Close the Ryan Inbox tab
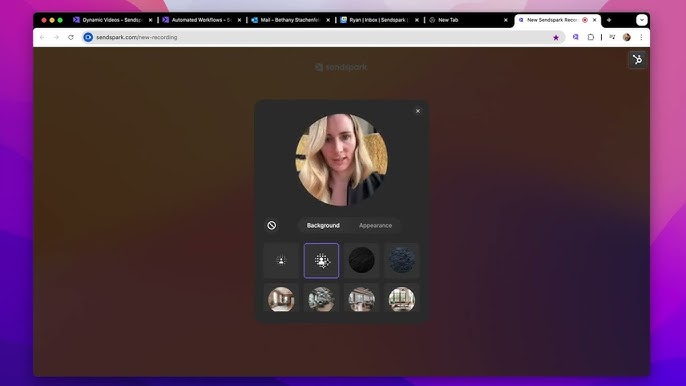This screenshot has height=386, width=686. [x=417, y=20]
